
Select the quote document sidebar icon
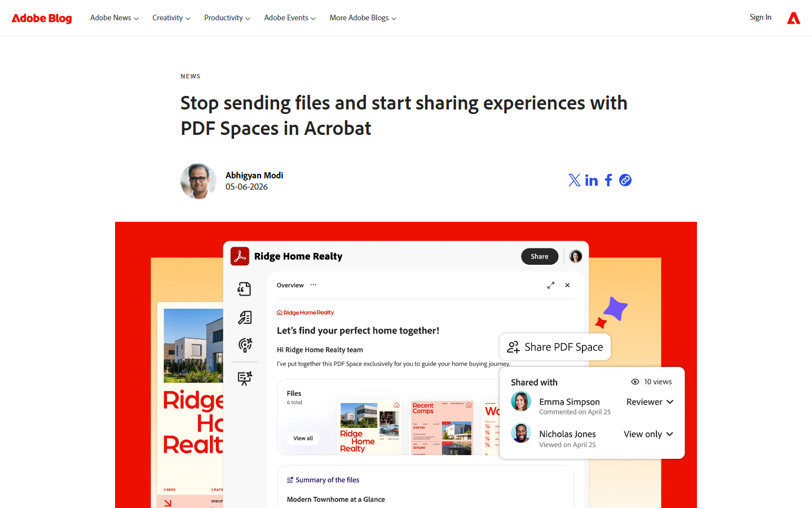point(245,289)
